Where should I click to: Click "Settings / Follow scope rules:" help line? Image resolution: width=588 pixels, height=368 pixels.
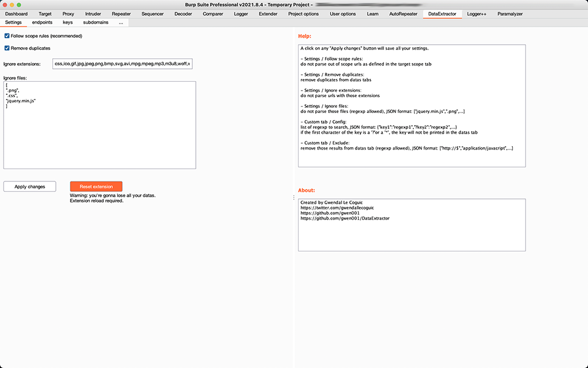[x=332, y=59]
